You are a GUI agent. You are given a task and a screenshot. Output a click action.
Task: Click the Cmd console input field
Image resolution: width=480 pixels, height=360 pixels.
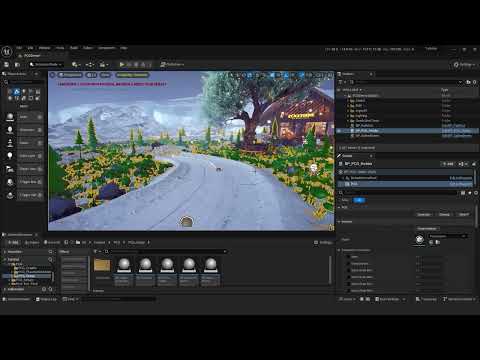[x=118, y=299]
